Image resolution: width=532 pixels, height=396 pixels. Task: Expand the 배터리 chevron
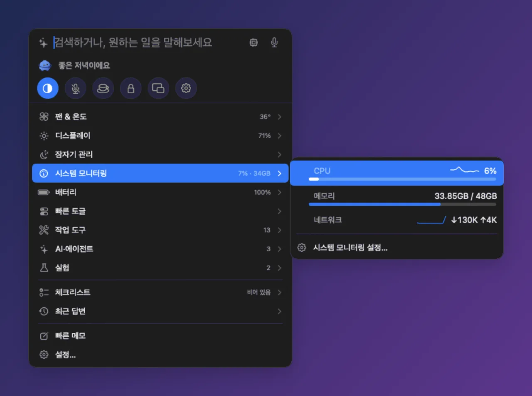pos(279,193)
